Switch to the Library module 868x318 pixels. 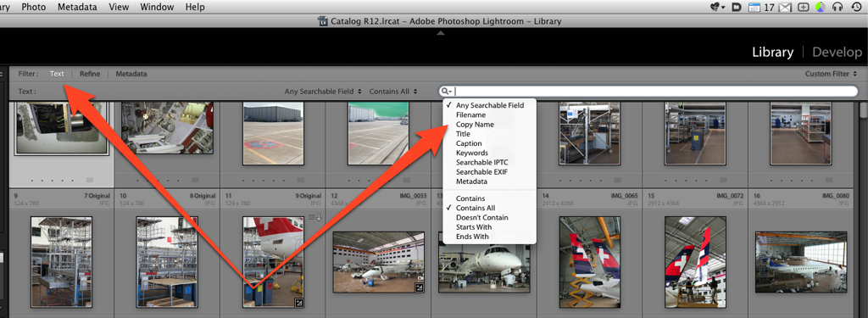(x=773, y=52)
